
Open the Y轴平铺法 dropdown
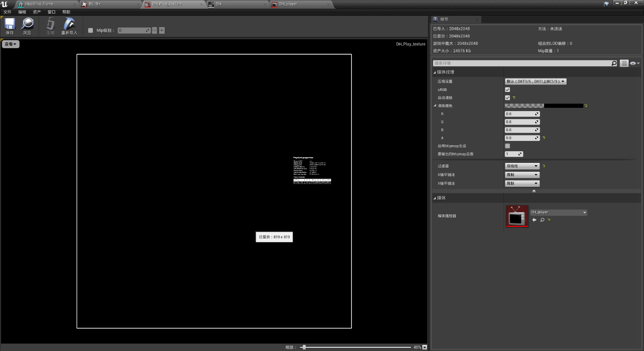[x=522, y=183]
